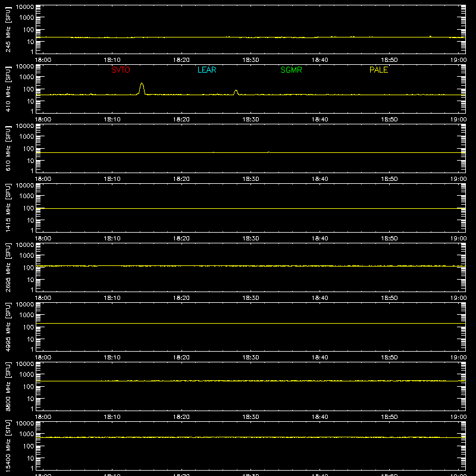Image resolution: width=476 pixels, height=476 pixels.
Task: Click the "4995 MHz [SFU]" axis title
Action: [x=8, y=327]
